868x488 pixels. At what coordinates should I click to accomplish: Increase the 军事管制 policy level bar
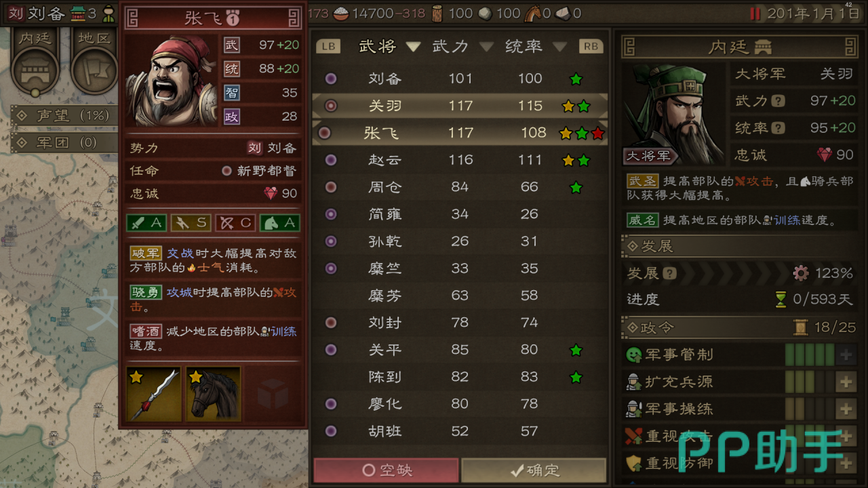point(846,354)
